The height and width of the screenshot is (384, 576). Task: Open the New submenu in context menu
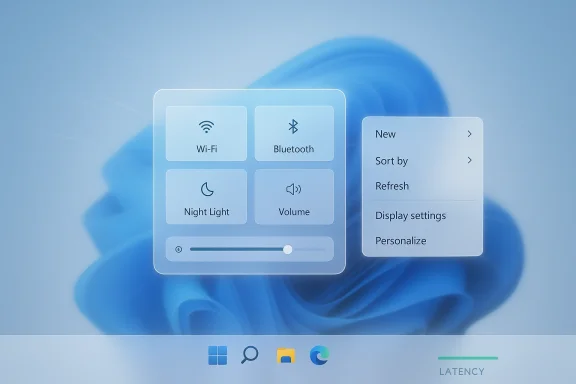click(422, 134)
